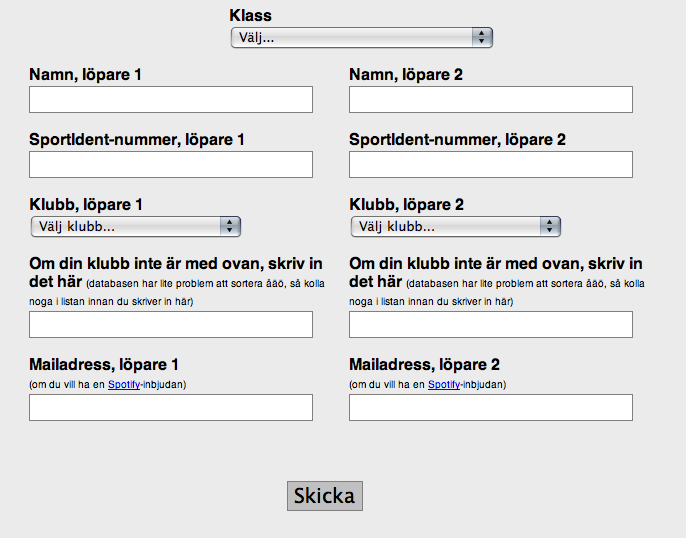Viewport: 686px width, 538px height.
Task: Follow the Spotify link under Mailadress, löpare 1
Action: coord(124,384)
